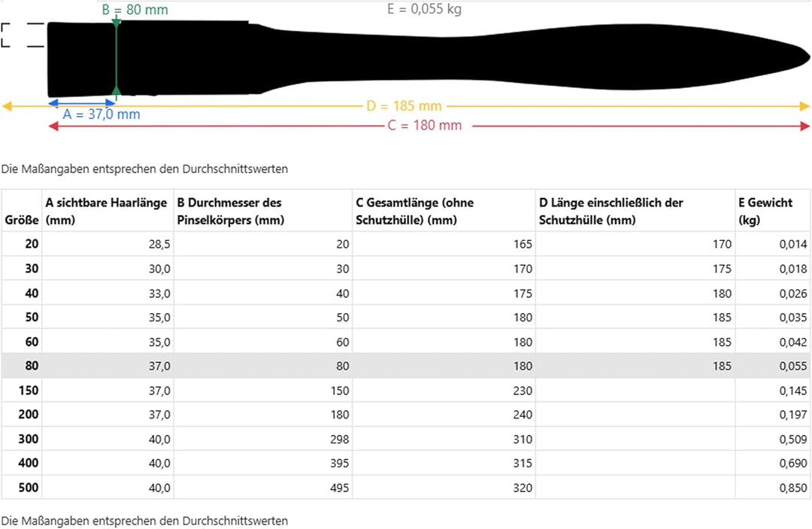812x529 pixels.
Task: Select the size 30 row header
Action: coord(22,269)
